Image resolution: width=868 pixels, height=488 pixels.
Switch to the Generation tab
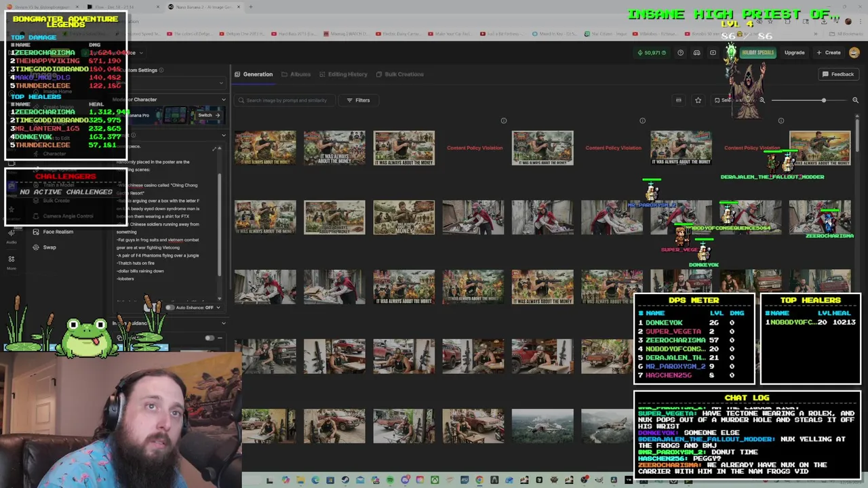254,75
